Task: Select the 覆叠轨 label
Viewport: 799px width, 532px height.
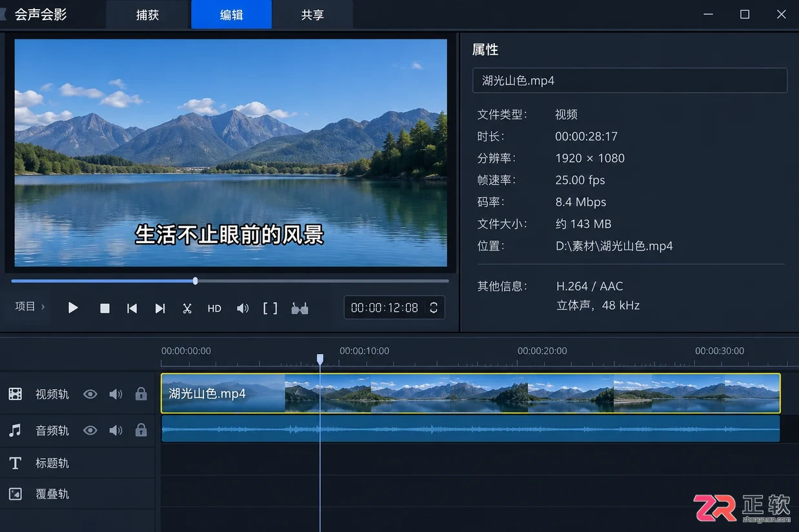Action: tap(52, 494)
